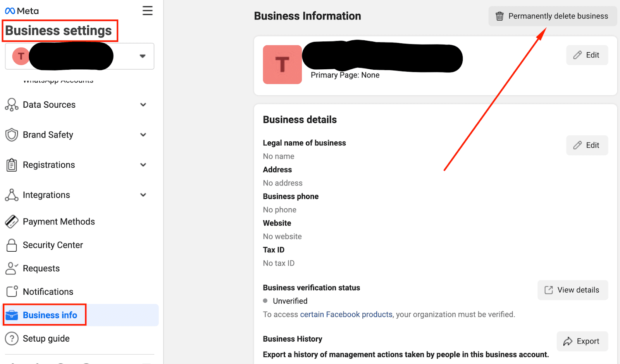Select Business info in the sidebar
The image size is (620, 364).
pyautogui.click(x=50, y=315)
